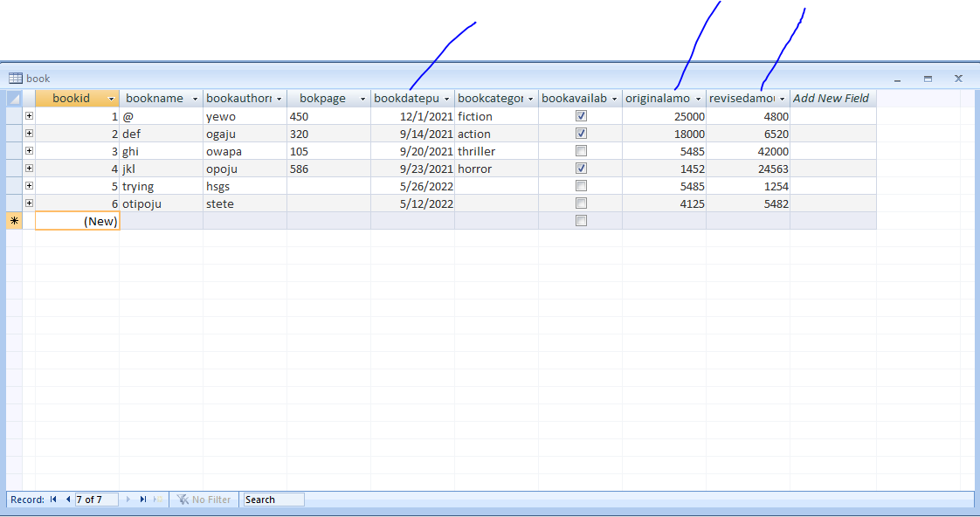Screen dimensions: 980x517
Task: Jump to last record button
Action: pos(143,500)
